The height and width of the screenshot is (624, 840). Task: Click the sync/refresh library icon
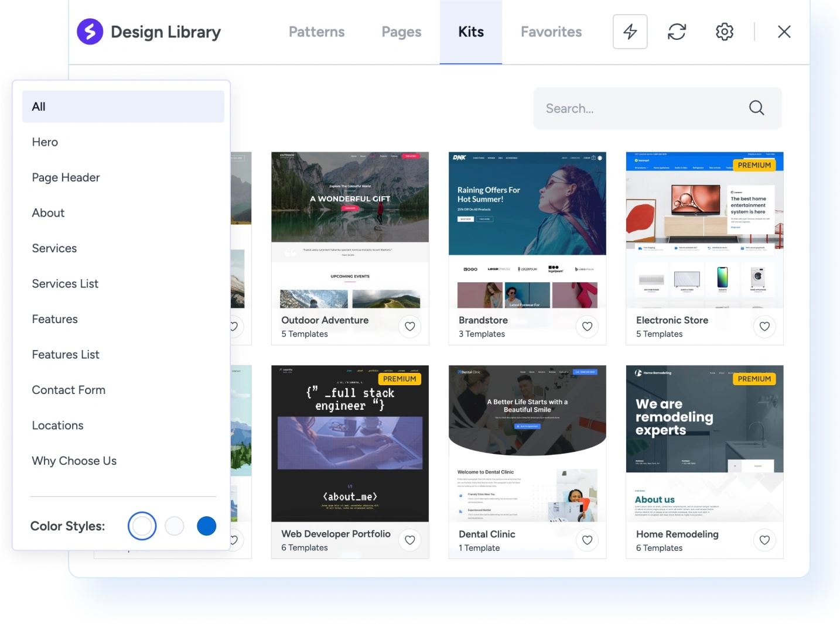pyautogui.click(x=677, y=32)
